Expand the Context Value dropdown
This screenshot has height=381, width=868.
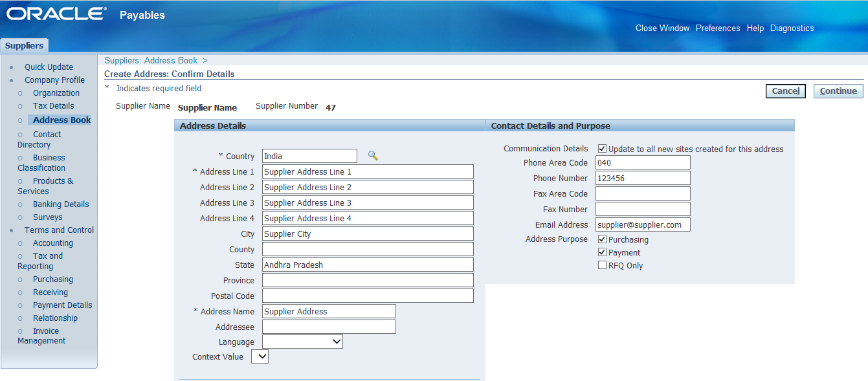tap(259, 356)
